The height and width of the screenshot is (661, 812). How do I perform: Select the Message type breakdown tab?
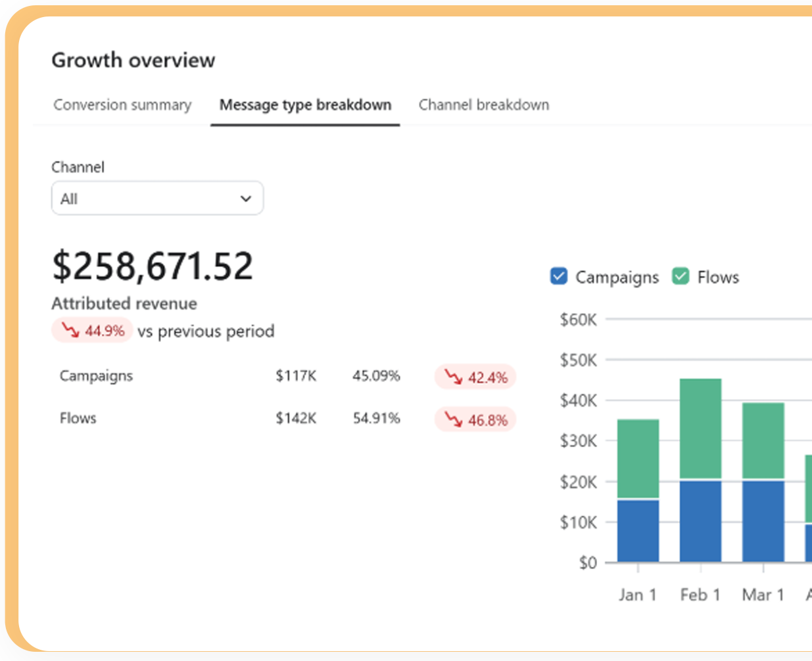point(305,105)
